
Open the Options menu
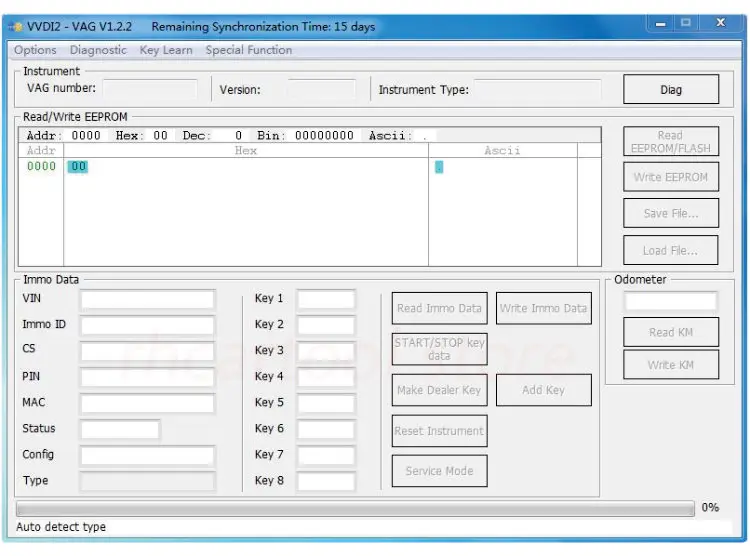35,50
